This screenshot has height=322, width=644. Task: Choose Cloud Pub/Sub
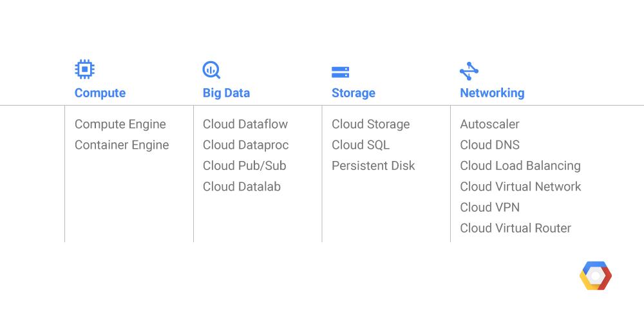click(x=244, y=166)
